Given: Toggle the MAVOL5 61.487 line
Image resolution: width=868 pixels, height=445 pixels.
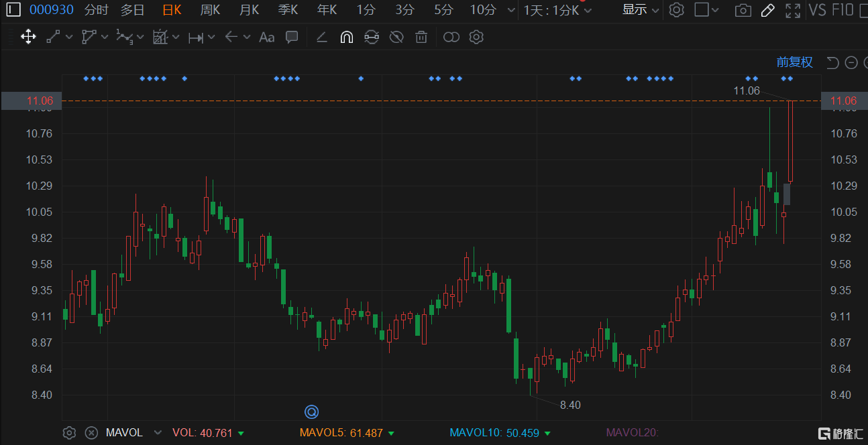Looking at the screenshot, I should [347, 433].
